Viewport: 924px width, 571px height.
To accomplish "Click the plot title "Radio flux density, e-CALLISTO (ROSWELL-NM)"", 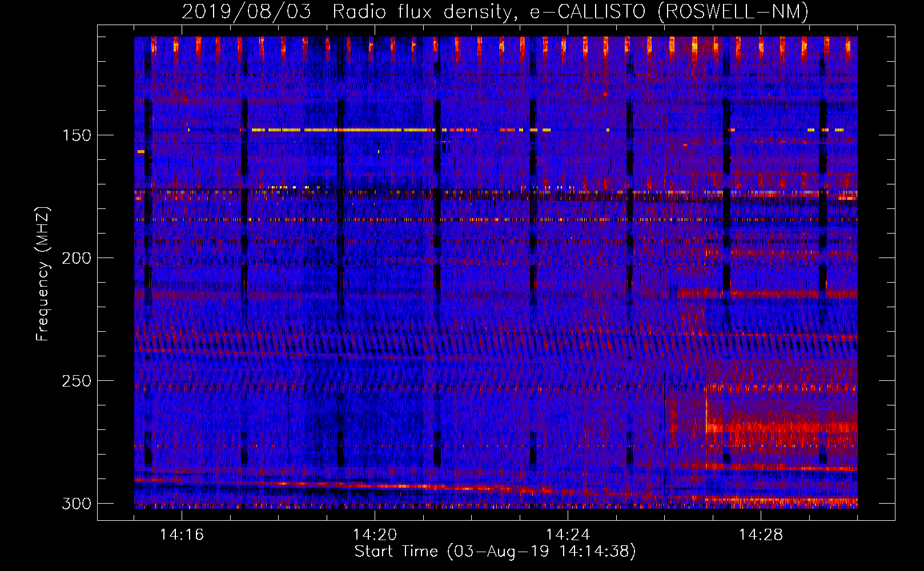I will [571, 11].
